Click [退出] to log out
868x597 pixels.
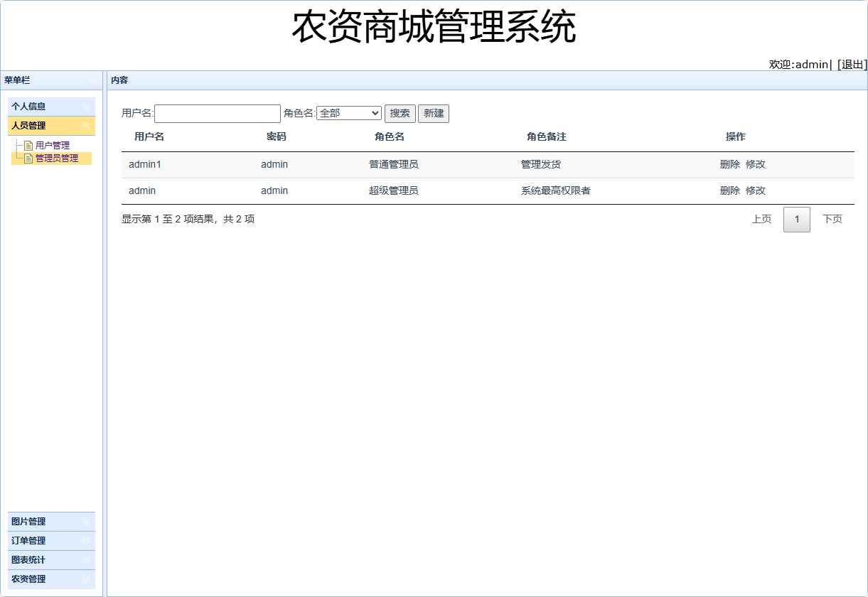tap(850, 64)
